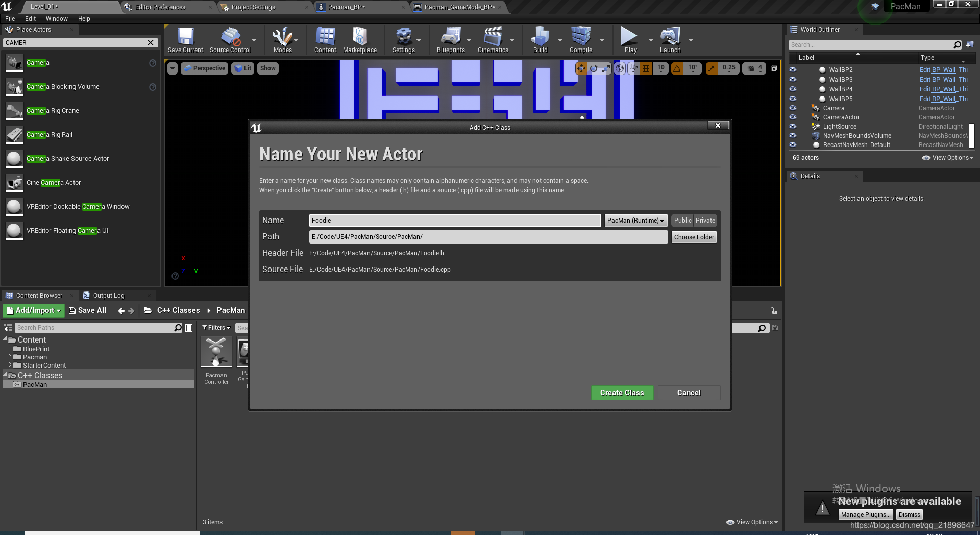Open the Window menu

[x=57, y=19]
